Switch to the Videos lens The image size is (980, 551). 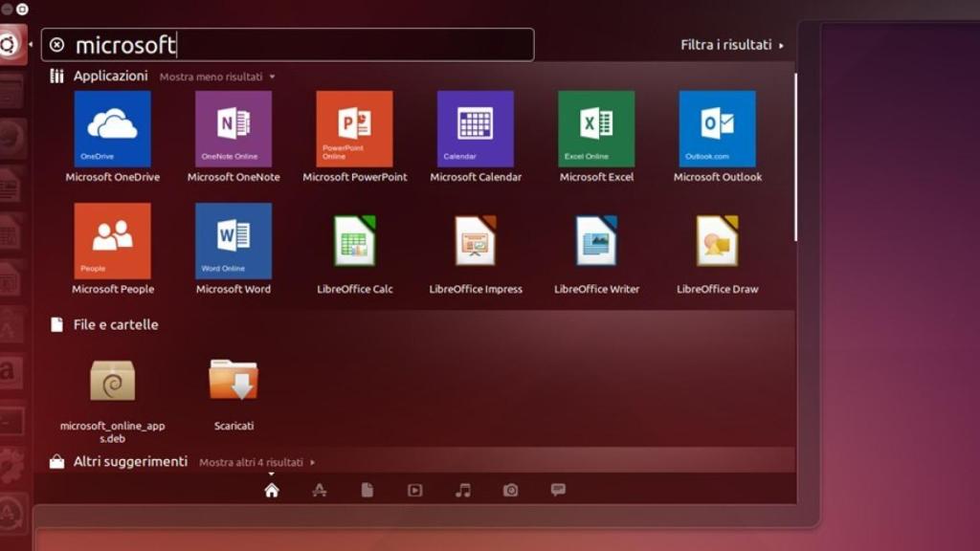414,489
